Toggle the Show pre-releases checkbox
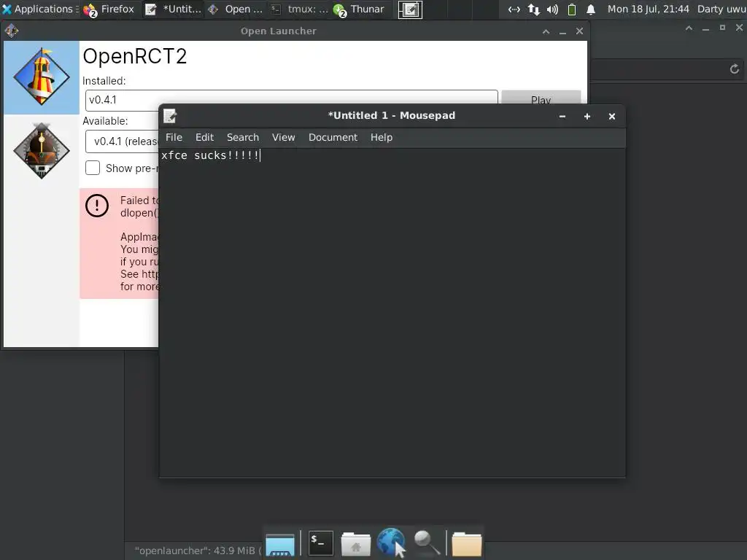Screen dimensions: 747x560 93,168
